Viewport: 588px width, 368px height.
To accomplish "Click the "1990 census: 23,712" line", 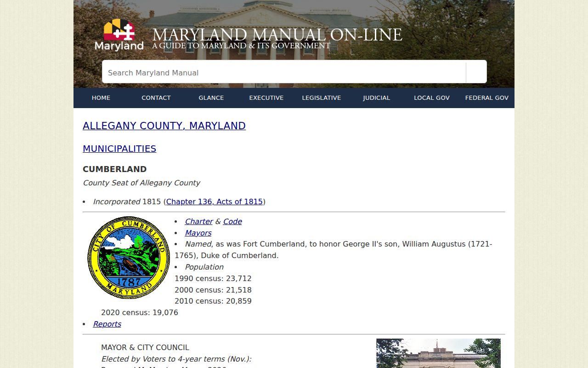I will point(213,278).
